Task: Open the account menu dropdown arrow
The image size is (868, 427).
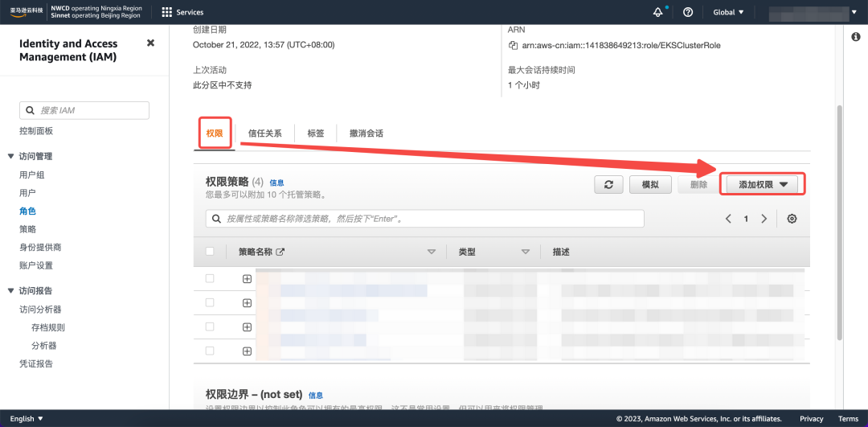Action: click(853, 13)
